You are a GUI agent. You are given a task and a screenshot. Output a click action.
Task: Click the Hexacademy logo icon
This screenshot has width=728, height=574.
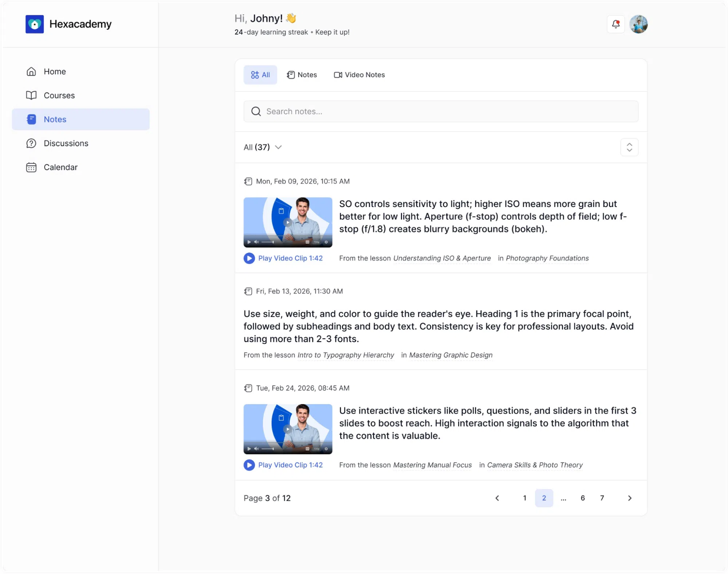[35, 24]
